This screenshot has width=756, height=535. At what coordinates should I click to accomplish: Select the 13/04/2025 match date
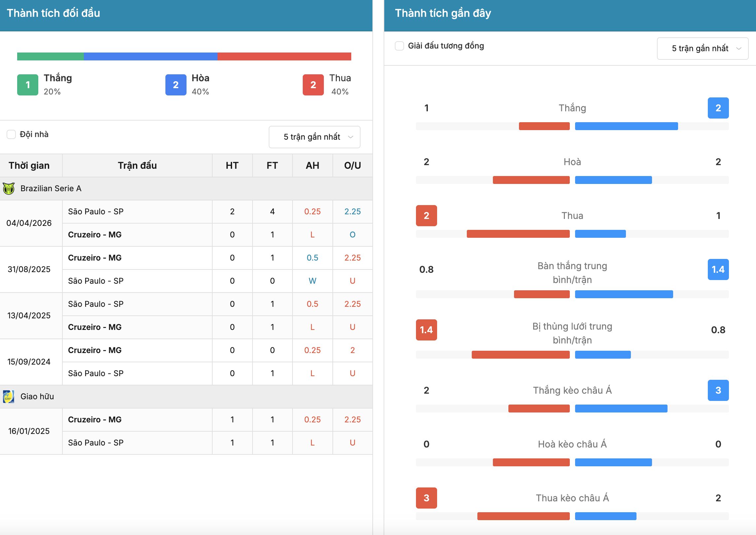coord(29,316)
